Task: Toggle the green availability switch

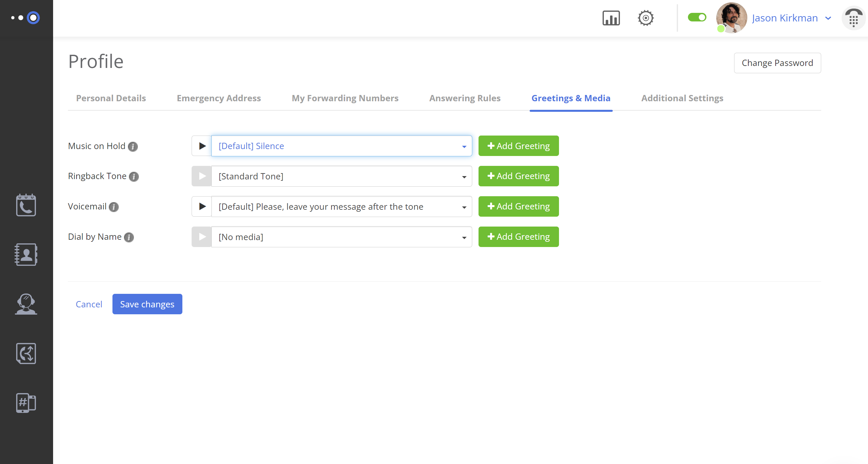Action: coord(697,17)
